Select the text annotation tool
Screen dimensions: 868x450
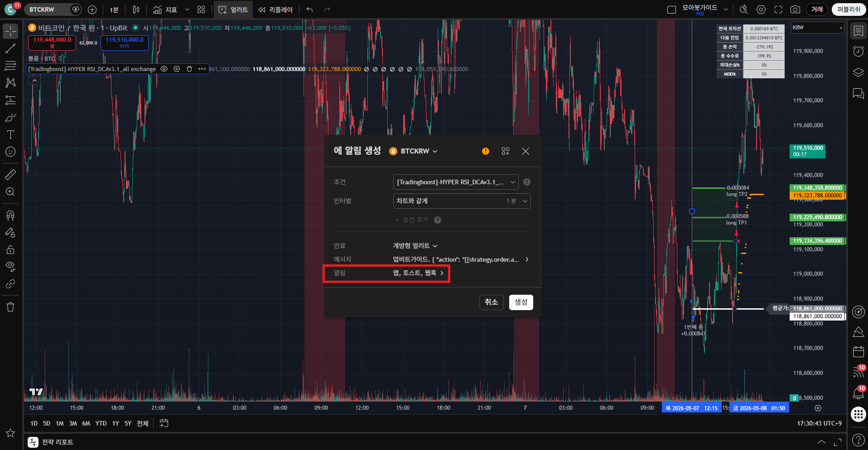point(10,134)
